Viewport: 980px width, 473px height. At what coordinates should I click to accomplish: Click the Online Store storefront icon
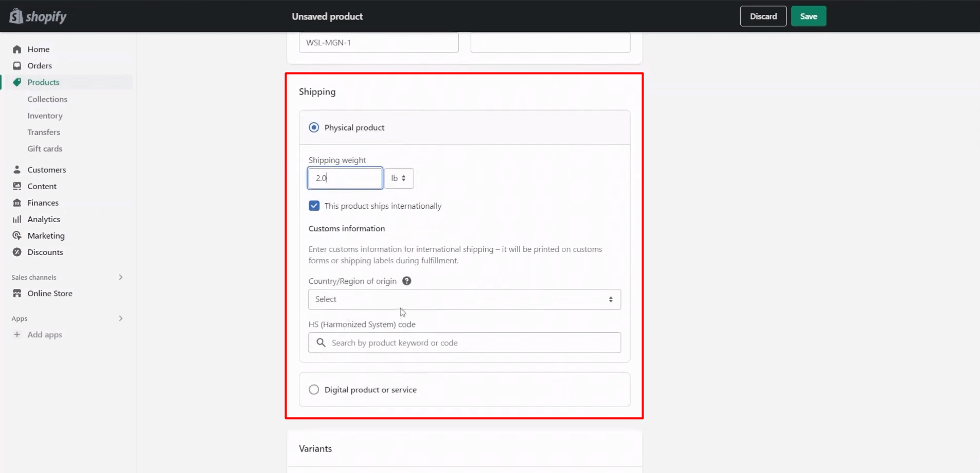(x=17, y=293)
